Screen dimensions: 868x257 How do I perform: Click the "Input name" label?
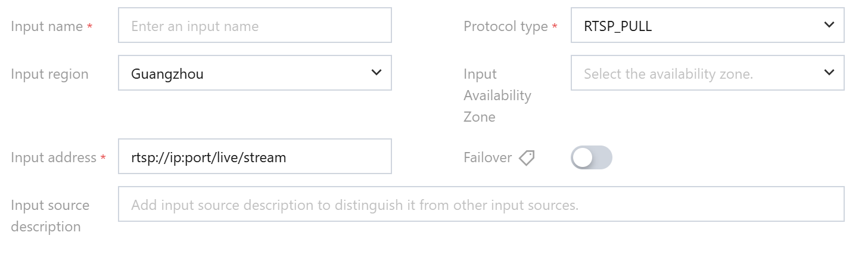46,26
